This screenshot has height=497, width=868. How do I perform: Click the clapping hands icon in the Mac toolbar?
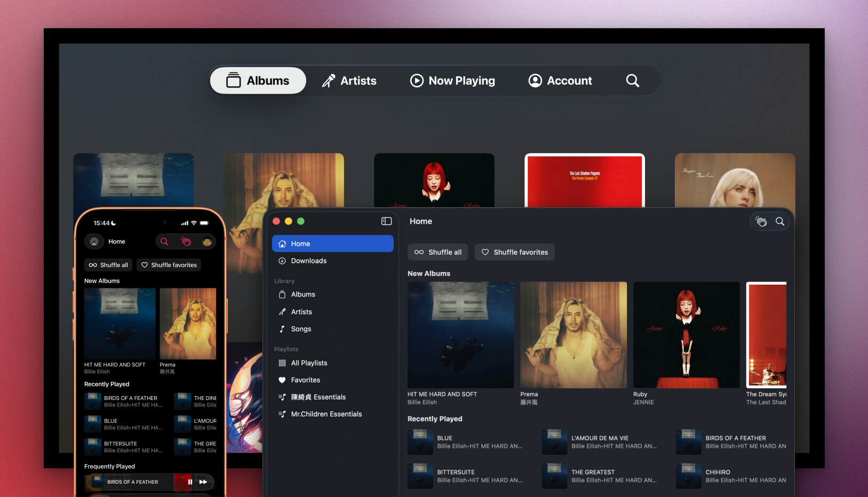(x=761, y=221)
